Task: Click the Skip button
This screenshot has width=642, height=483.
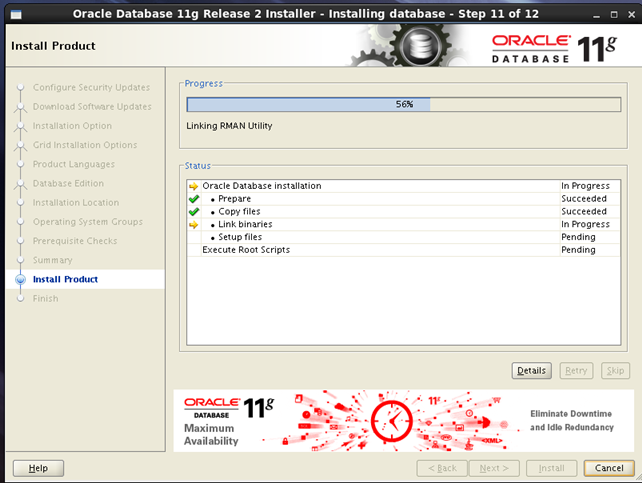Action: click(615, 370)
